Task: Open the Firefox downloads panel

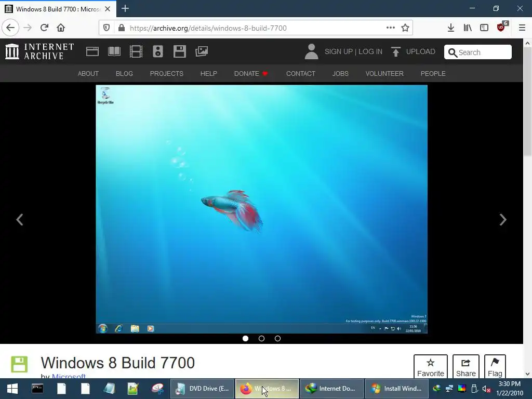Action: (x=451, y=28)
